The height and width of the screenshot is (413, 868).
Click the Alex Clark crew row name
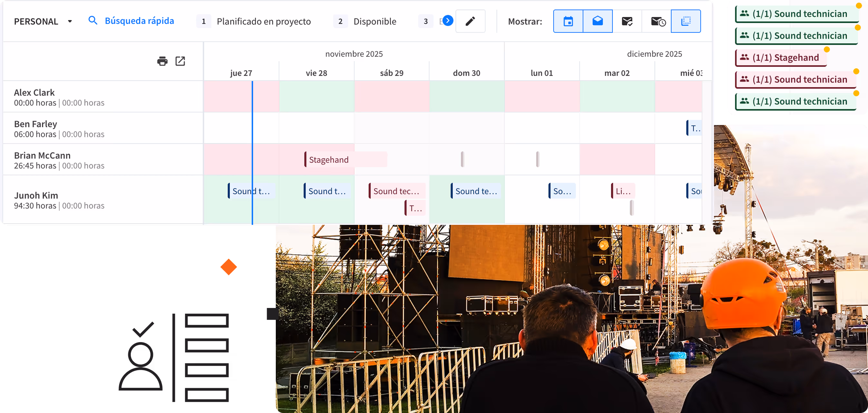pos(34,92)
